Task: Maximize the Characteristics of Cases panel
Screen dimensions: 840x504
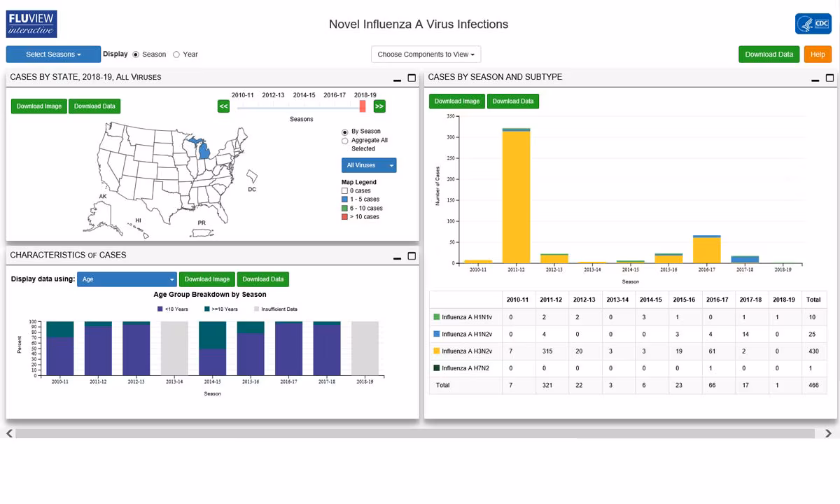Action: (412, 256)
